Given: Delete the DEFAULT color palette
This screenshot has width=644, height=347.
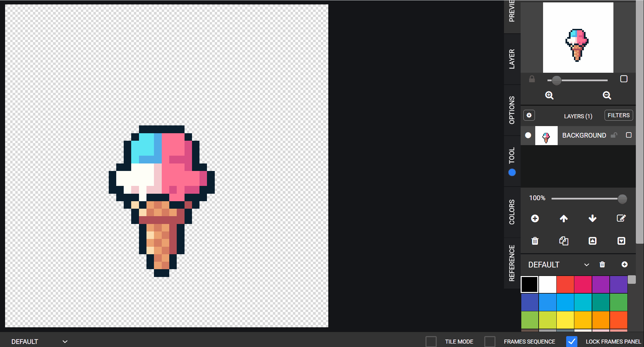Looking at the screenshot, I should coord(602,264).
